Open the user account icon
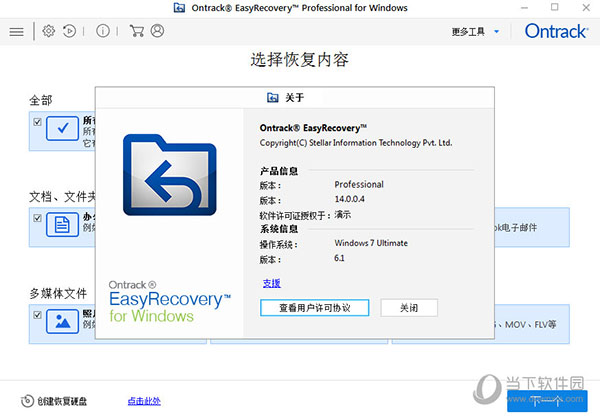This screenshot has height=419, width=600. (x=157, y=31)
